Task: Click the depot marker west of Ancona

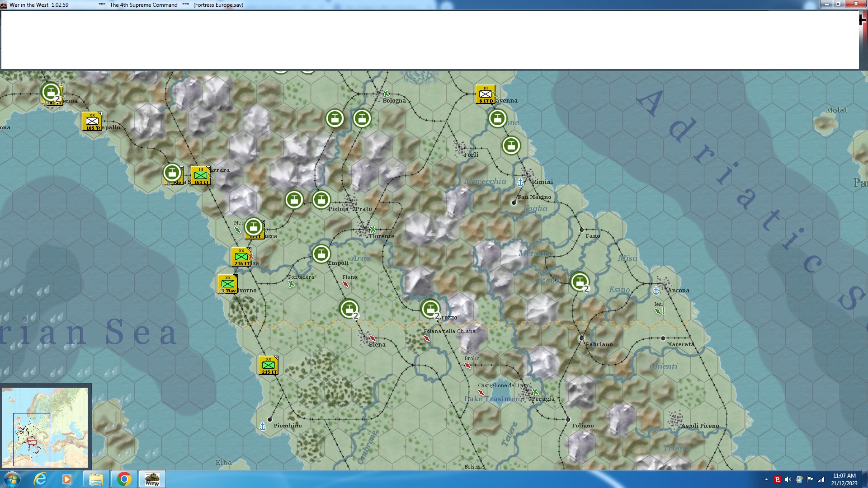Action: click(x=579, y=282)
